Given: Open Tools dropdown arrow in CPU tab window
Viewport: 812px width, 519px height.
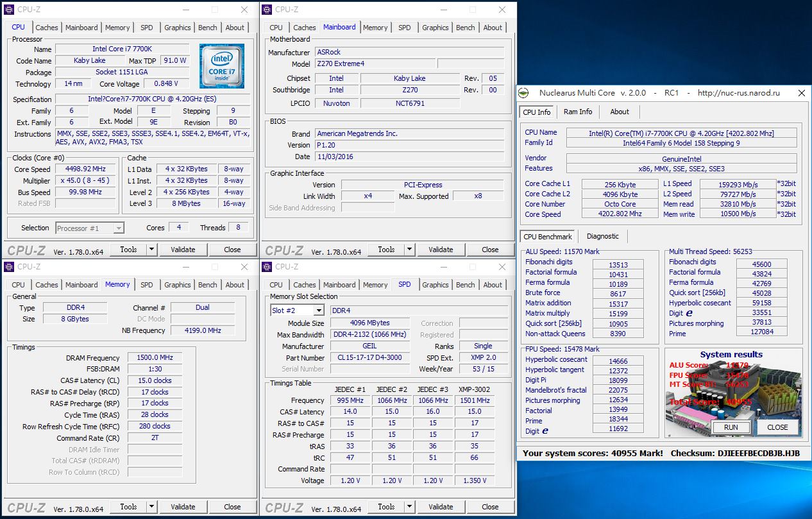Looking at the screenshot, I should 151,250.
